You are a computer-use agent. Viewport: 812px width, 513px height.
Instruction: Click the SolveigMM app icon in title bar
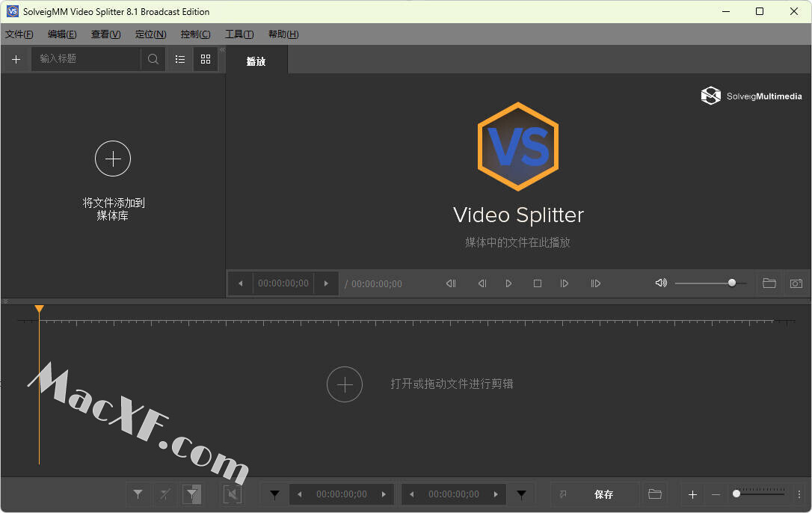[x=13, y=11]
